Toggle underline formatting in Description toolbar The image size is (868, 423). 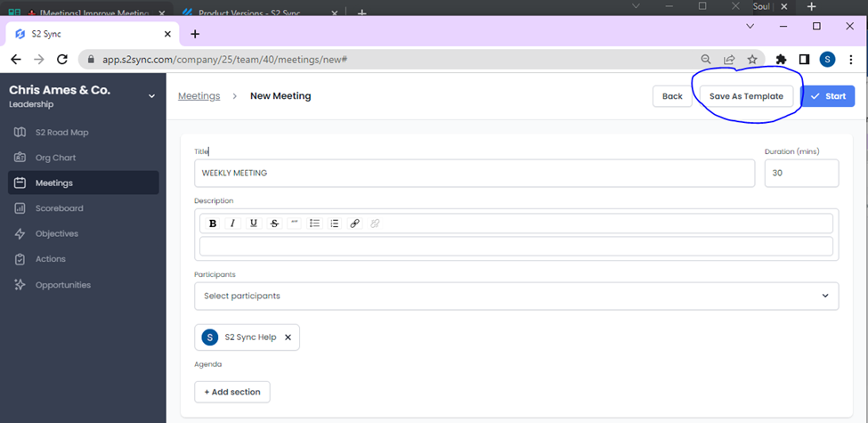pyautogui.click(x=254, y=224)
